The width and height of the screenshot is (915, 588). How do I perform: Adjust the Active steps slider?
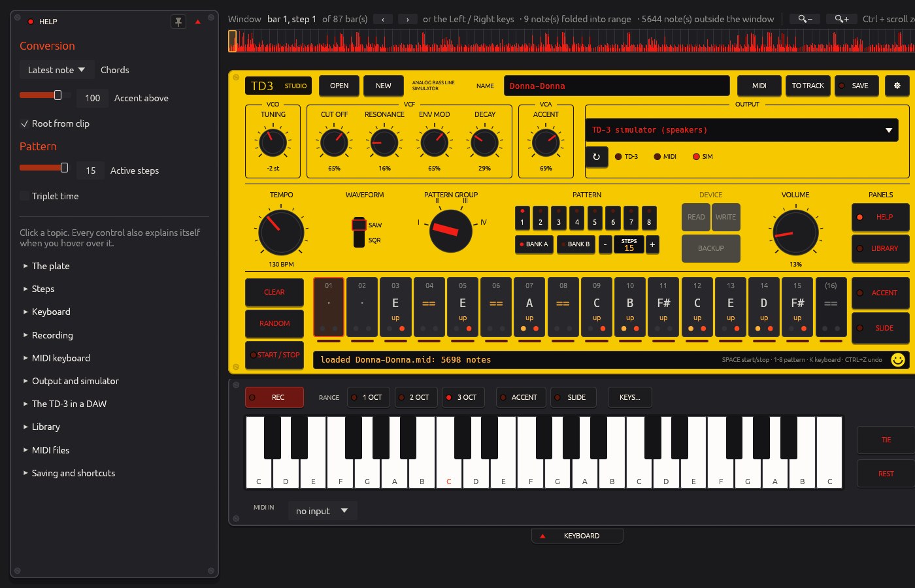tap(44, 168)
